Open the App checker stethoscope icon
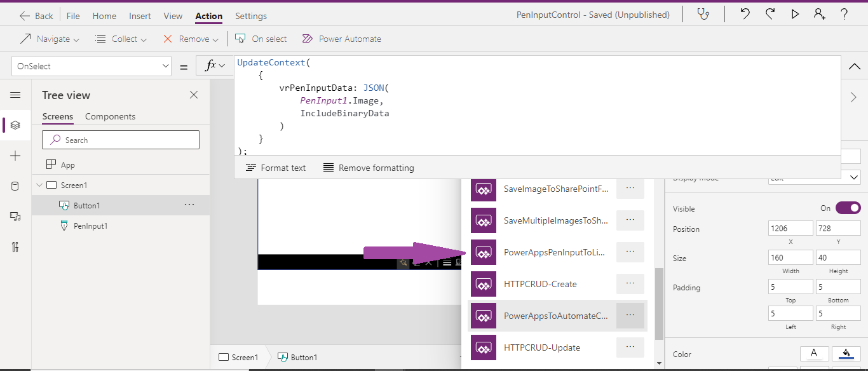Screen dimensions: 868x371 (703, 14)
